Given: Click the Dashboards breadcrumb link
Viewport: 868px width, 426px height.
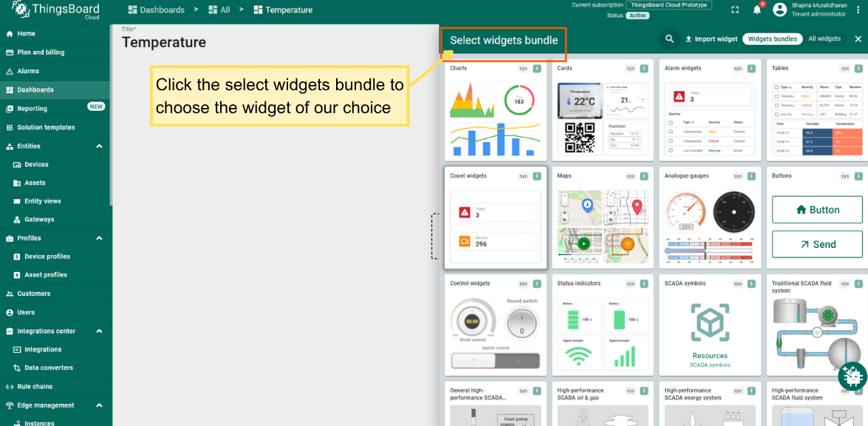Looking at the screenshot, I should point(157,10).
